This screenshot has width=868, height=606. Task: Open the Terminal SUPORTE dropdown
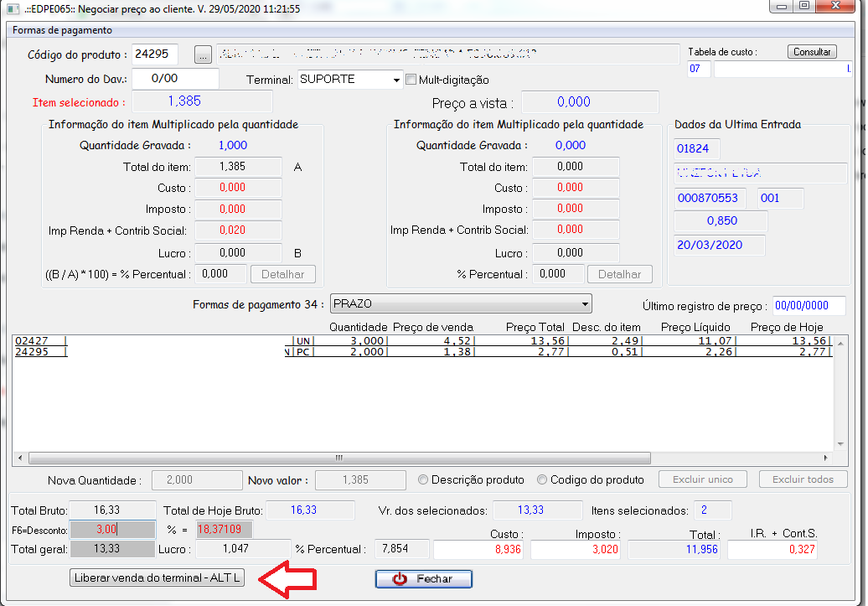tap(396, 80)
